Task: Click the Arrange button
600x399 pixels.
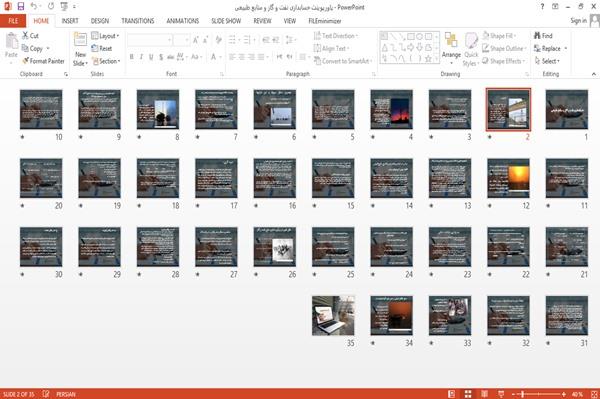Action: pyautogui.click(x=451, y=47)
